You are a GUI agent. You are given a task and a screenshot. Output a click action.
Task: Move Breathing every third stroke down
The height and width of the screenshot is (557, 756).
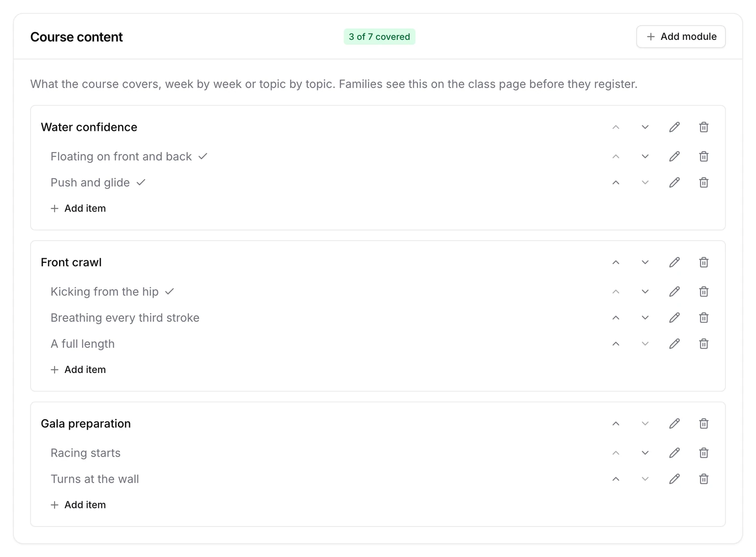coord(645,318)
